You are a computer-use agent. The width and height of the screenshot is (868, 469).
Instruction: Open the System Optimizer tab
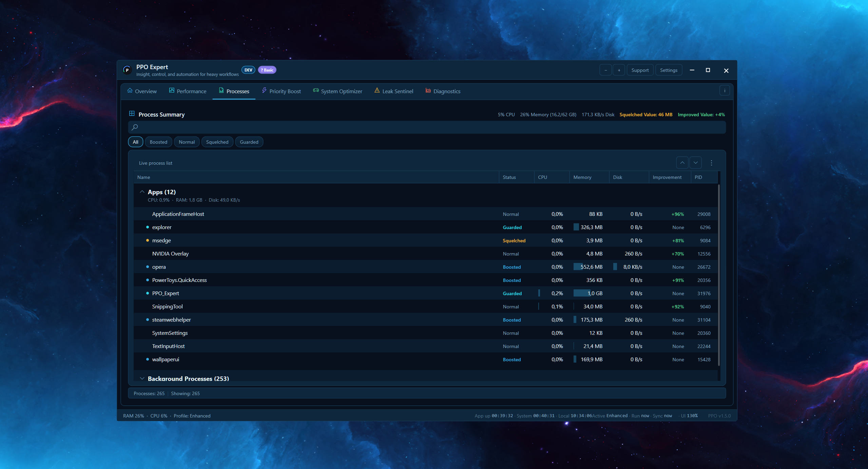(x=337, y=91)
